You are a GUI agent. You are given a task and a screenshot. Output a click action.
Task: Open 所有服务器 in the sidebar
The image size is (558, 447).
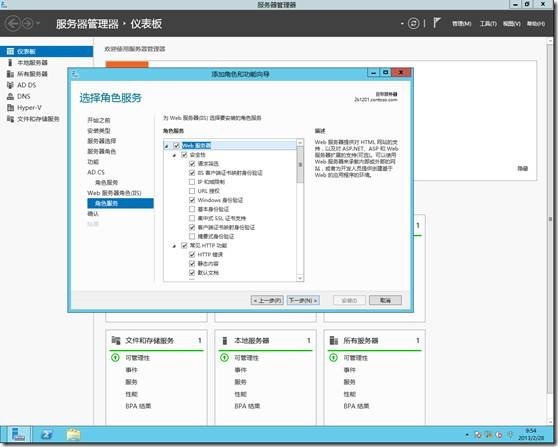[x=32, y=74]
